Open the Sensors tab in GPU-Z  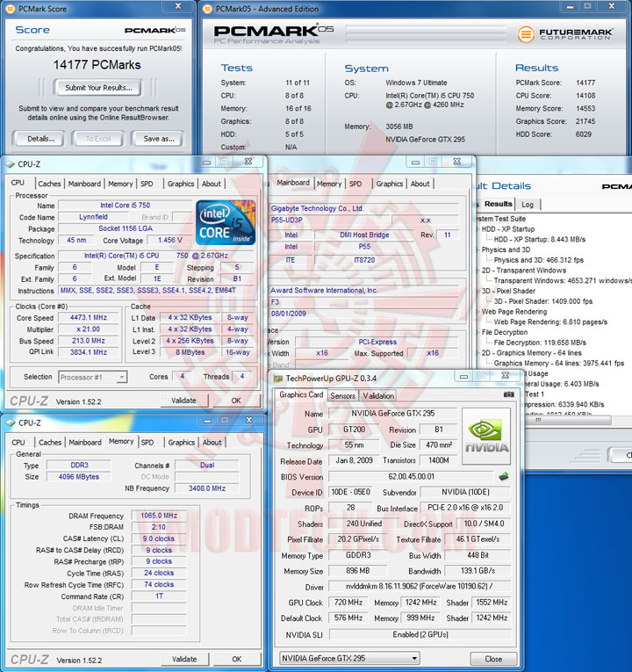pos(342,395)
